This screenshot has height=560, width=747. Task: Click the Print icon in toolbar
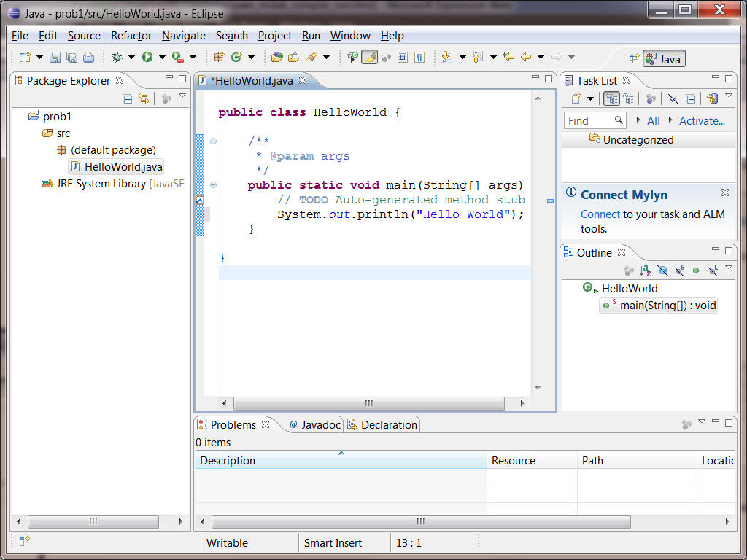pyautogui.click(x=88, y=58)
